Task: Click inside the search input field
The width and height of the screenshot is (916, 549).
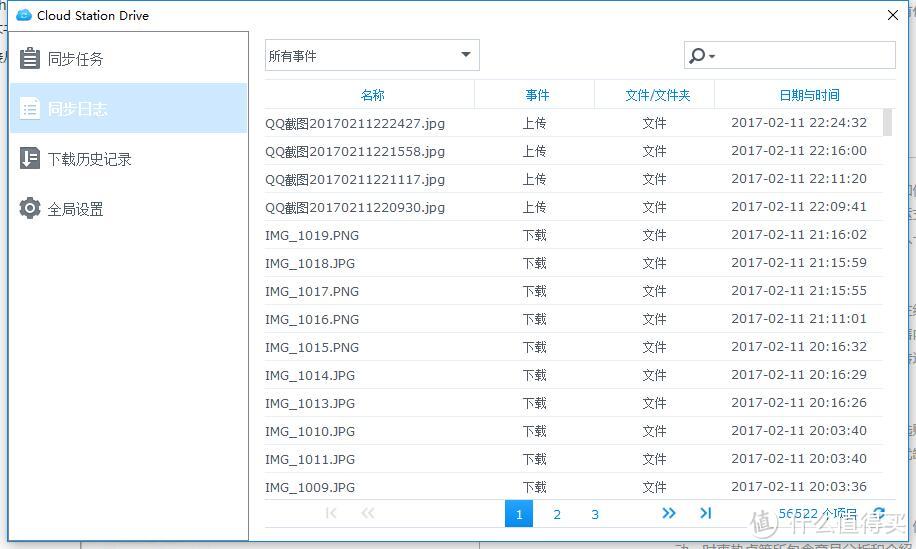Action: 806,55
